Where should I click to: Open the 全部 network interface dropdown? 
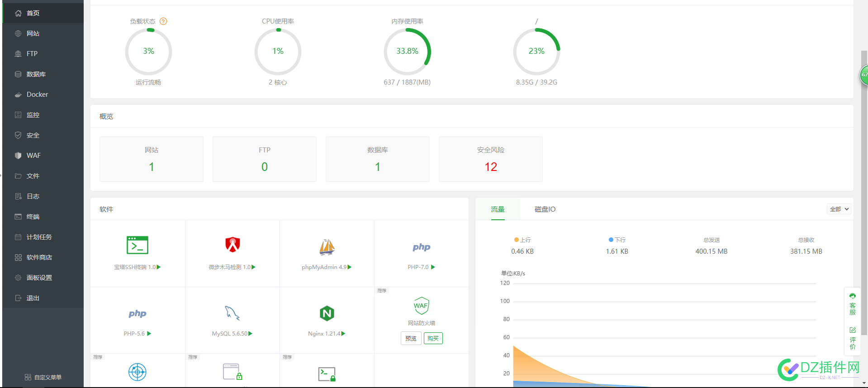click(839, 209)
